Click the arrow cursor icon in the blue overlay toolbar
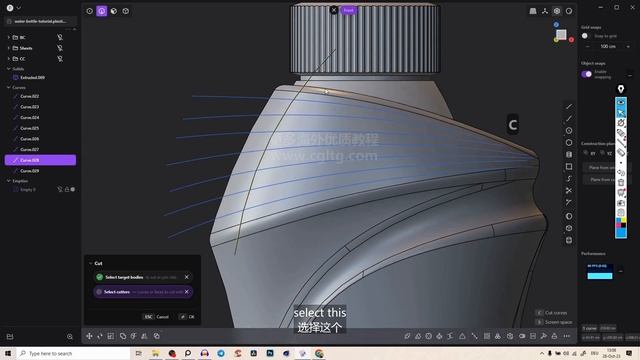 (621, 112)
